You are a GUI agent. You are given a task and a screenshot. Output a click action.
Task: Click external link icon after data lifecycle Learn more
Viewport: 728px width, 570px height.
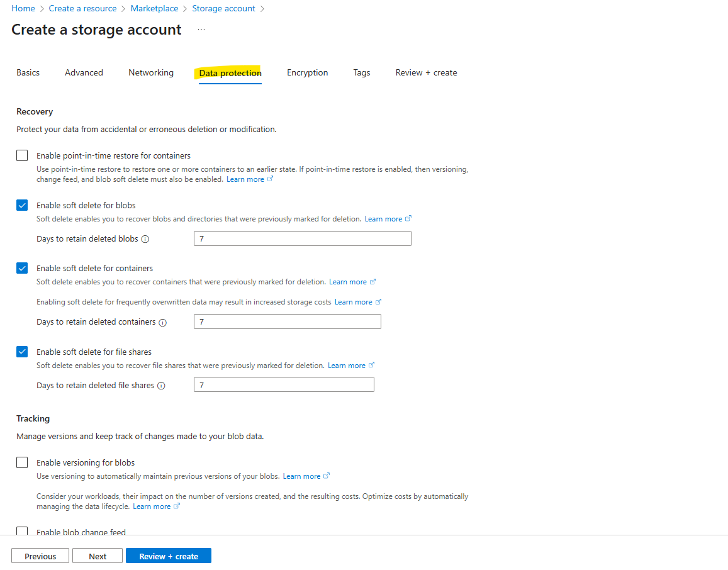[176, 506]
